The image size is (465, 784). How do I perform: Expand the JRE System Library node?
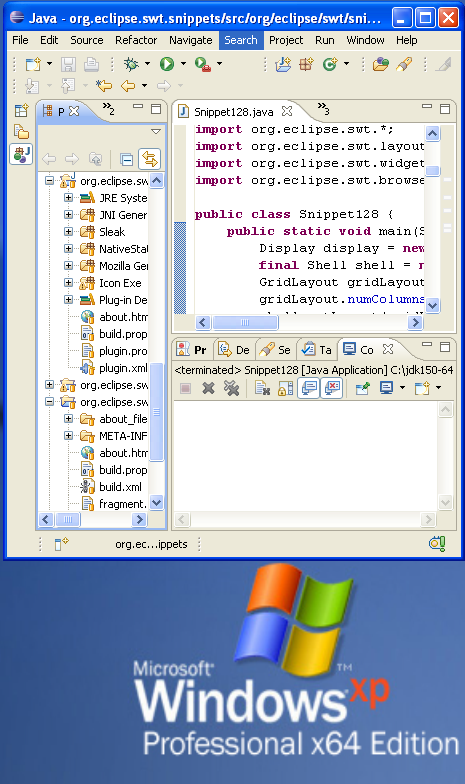coord(68,198)
